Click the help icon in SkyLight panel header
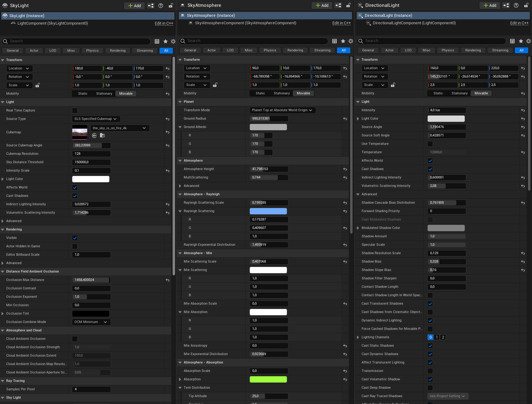 click(161, 6)
